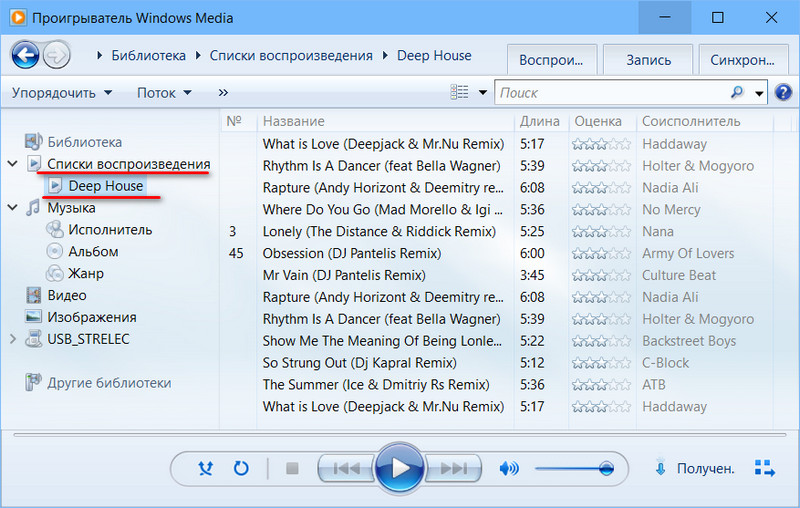Select the Deep House playlist in tree
The height and width of the screenshot is (508, 800).
point(106,186)
